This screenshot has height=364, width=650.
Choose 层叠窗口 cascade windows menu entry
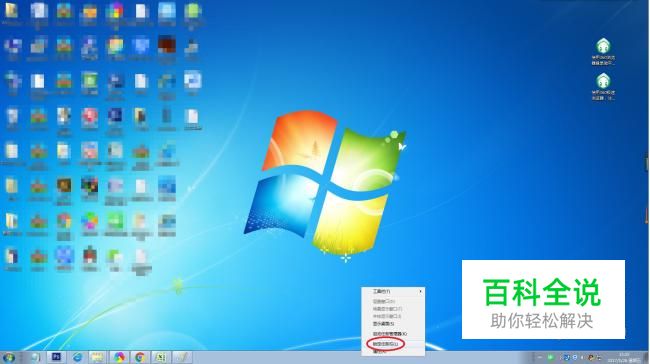[393, 302]
